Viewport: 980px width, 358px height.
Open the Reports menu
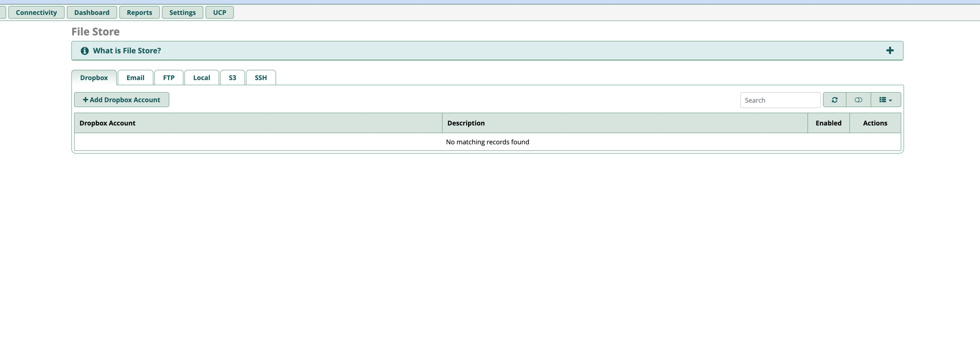click(x=139, y=12)
